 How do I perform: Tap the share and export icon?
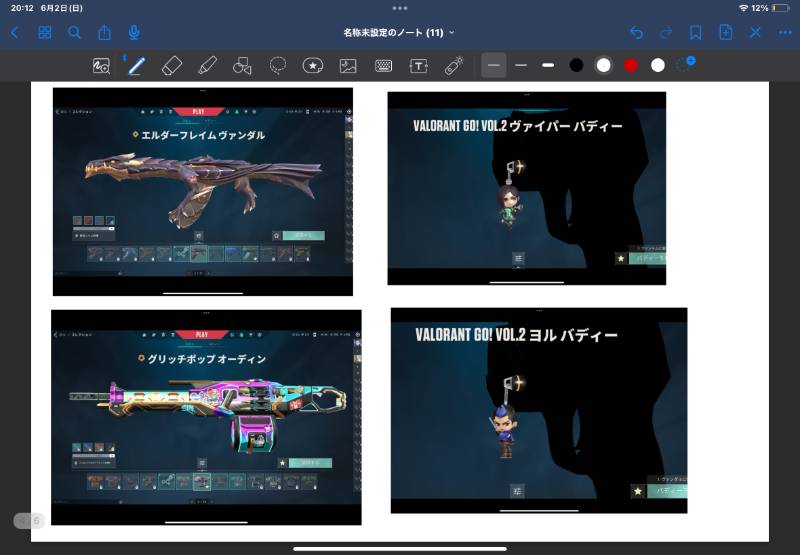104,33
